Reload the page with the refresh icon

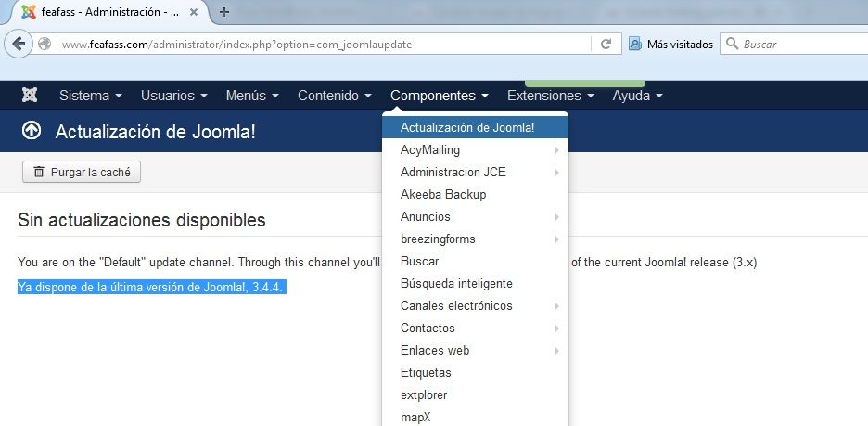pyautogui.click(x=606, y=45)
